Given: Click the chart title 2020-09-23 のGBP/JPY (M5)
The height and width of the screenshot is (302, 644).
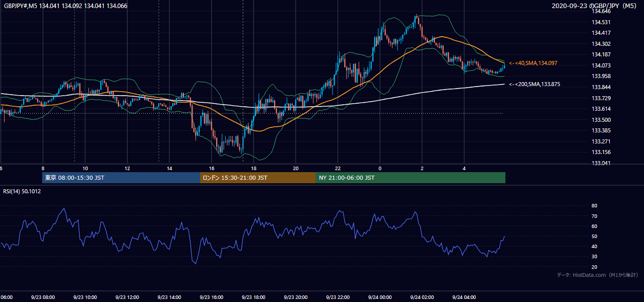Looking at the screenshot, I should pos(595,6).
